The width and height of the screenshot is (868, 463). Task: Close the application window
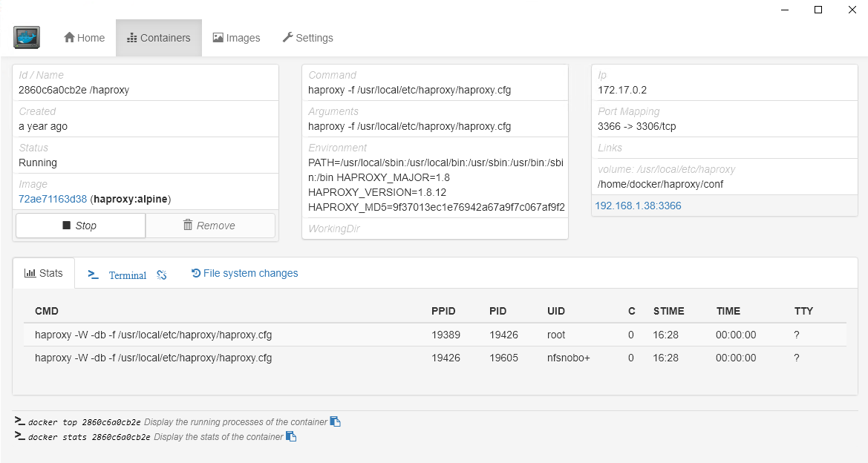[852, 10]
